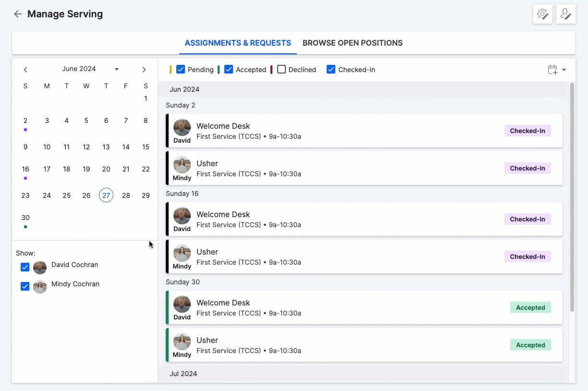
Task: Click Checked-In badge on Sunday 16 Usher
Action: (527, 257)
